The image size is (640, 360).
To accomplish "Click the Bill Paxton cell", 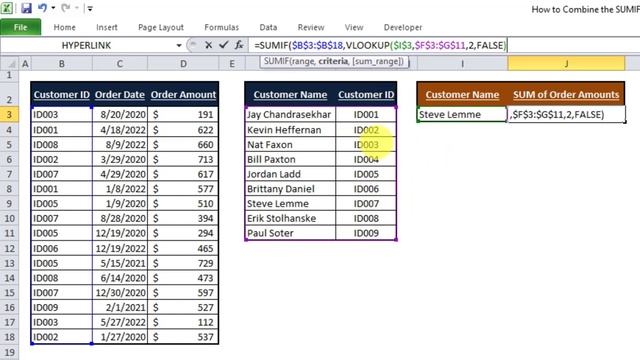I will 290,159.
